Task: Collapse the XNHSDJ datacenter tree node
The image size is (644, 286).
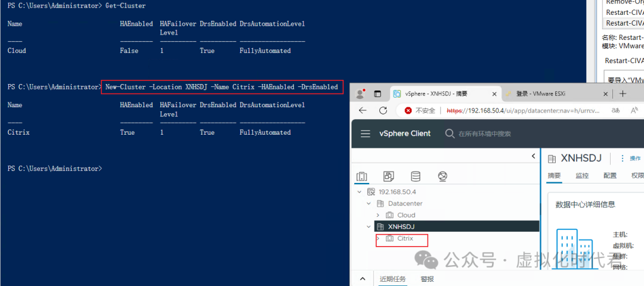Action: coord(369,226)
